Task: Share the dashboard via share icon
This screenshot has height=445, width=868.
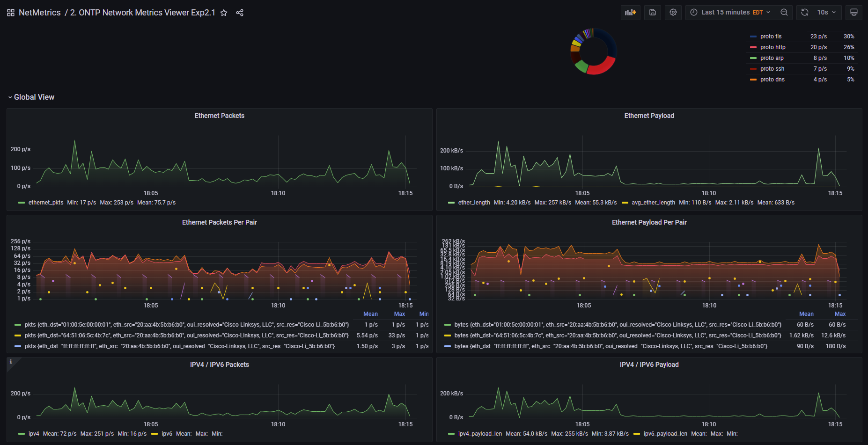Action: (x=240, y=13)
